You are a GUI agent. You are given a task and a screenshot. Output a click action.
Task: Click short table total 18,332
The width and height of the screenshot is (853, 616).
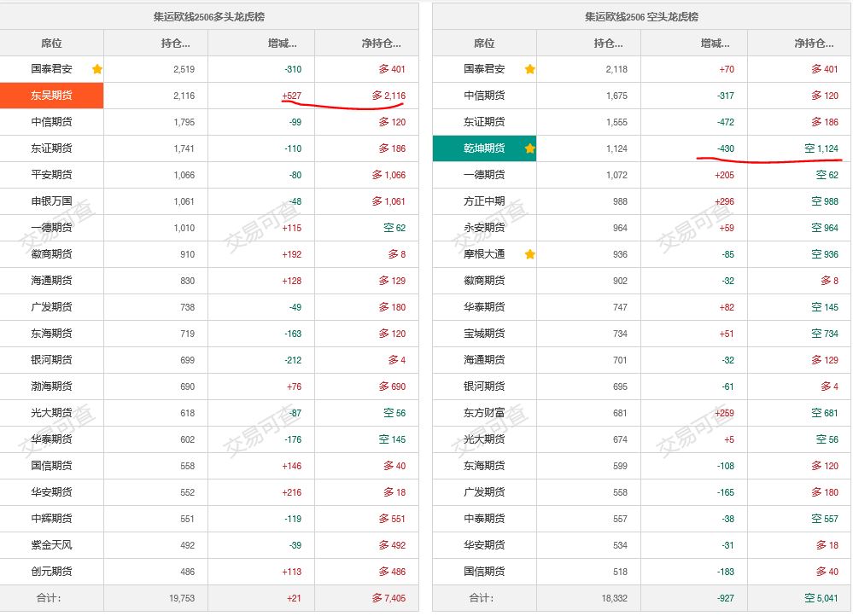(614, 598)
